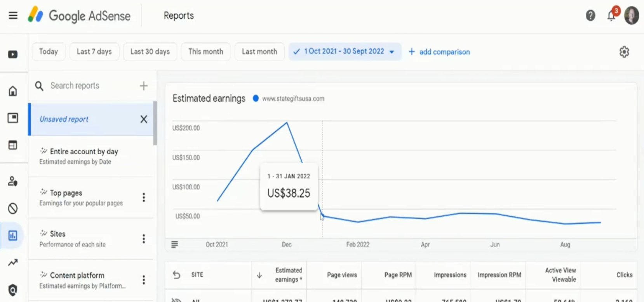644x302 pixels.
Task: Select the Last 7 days filter
Action: tap(94, 52)
